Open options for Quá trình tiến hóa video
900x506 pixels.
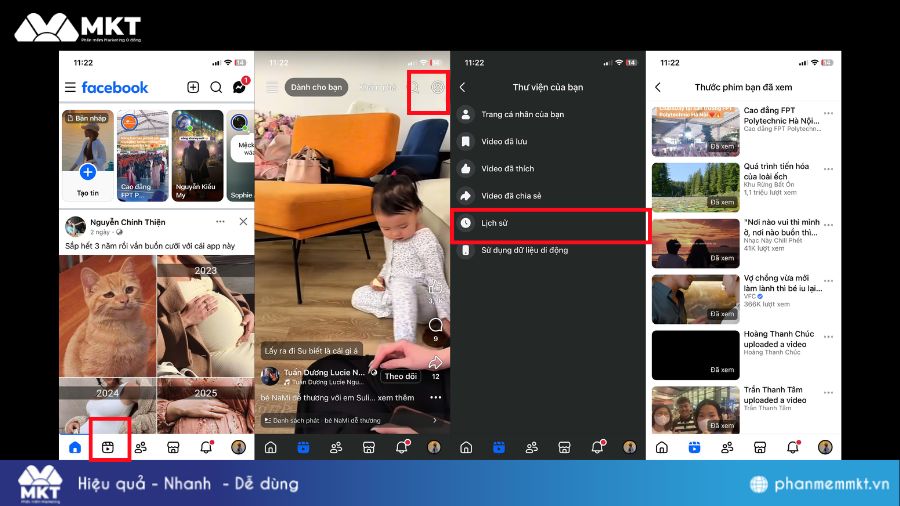pyautogui.click(x=828, y=169)
